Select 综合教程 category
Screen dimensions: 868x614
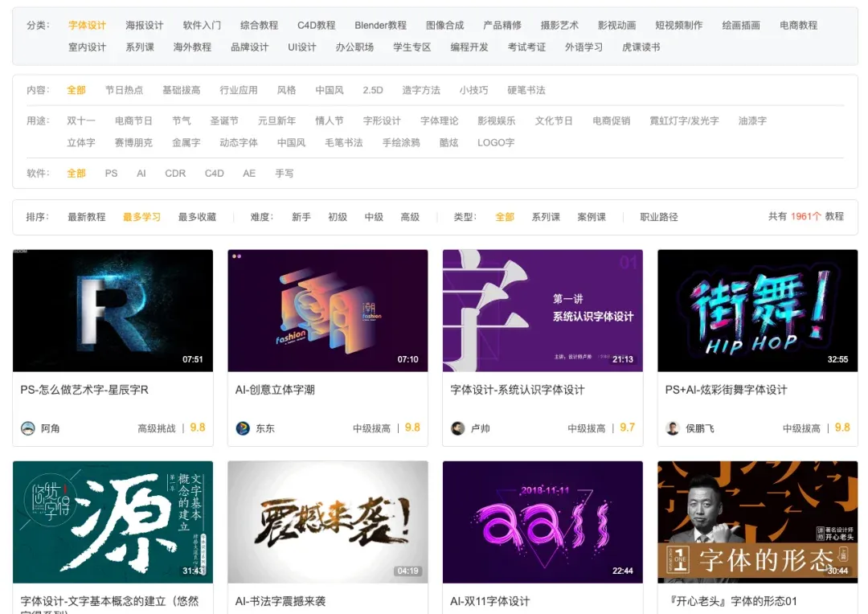point(259,25)
